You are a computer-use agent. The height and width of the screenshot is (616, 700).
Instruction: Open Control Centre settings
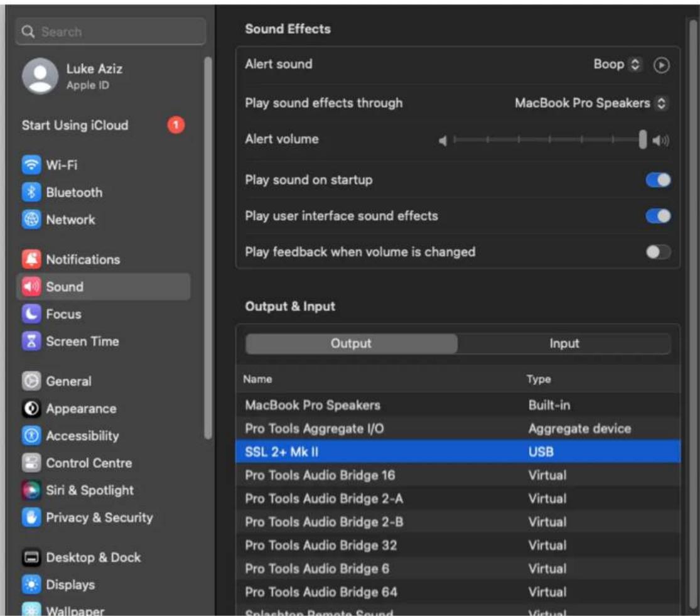click(104, 462)
